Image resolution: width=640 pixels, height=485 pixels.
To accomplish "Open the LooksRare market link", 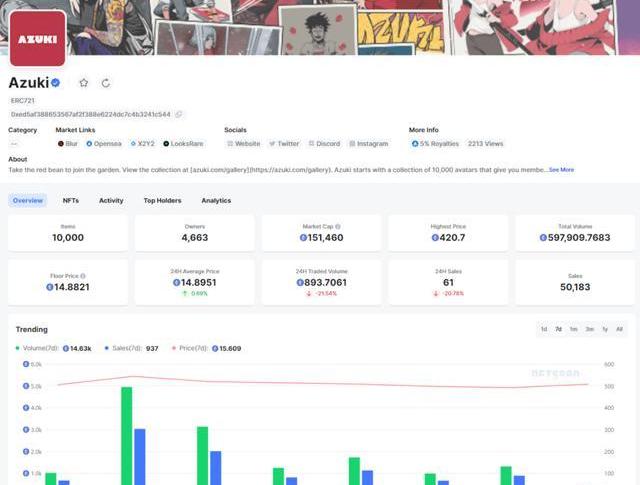I will [183, 144].
